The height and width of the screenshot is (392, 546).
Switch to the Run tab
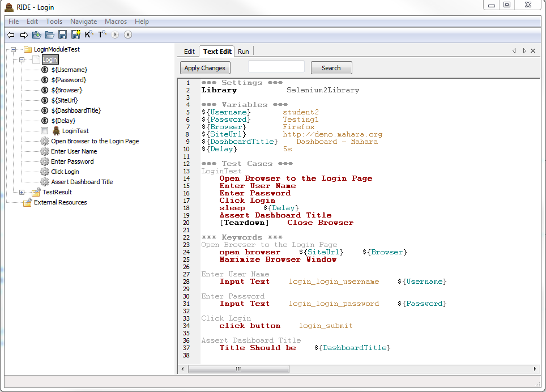coord(243,51)
